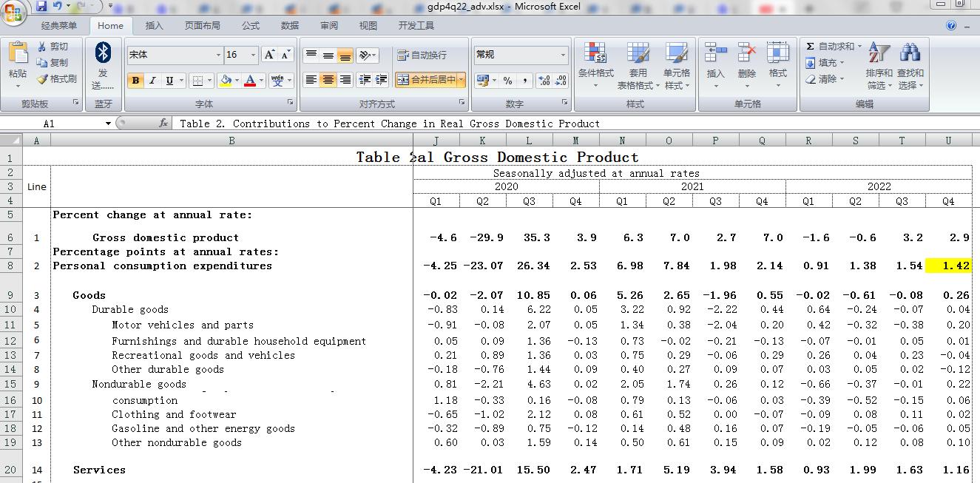This screenshot has height=483, width=980.
Task: Click the Bluetooth send icon
Action: tap(103, 53)
